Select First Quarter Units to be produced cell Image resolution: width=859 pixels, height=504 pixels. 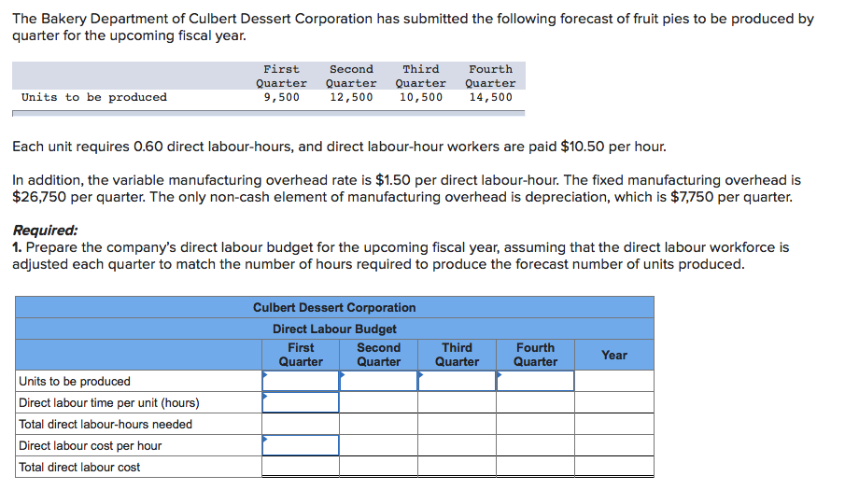coord(301,381)
